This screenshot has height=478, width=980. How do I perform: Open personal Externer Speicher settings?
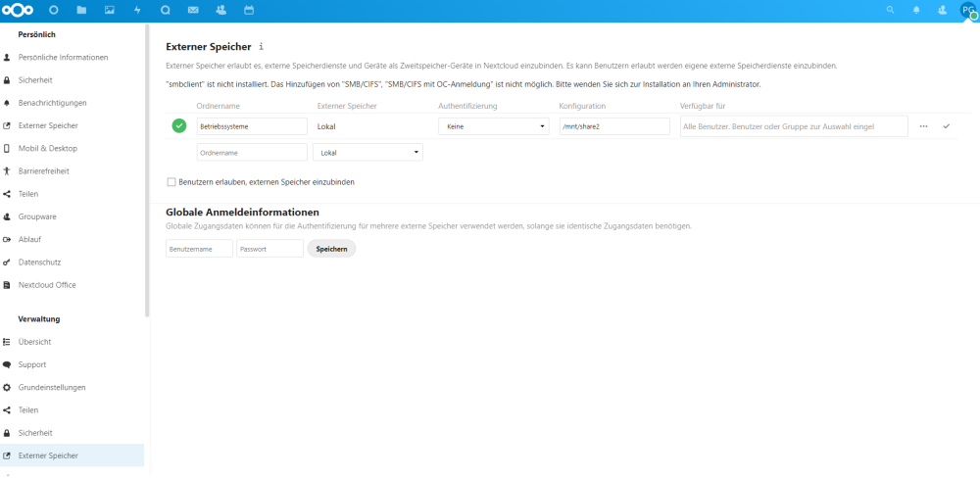pos(48,125)
